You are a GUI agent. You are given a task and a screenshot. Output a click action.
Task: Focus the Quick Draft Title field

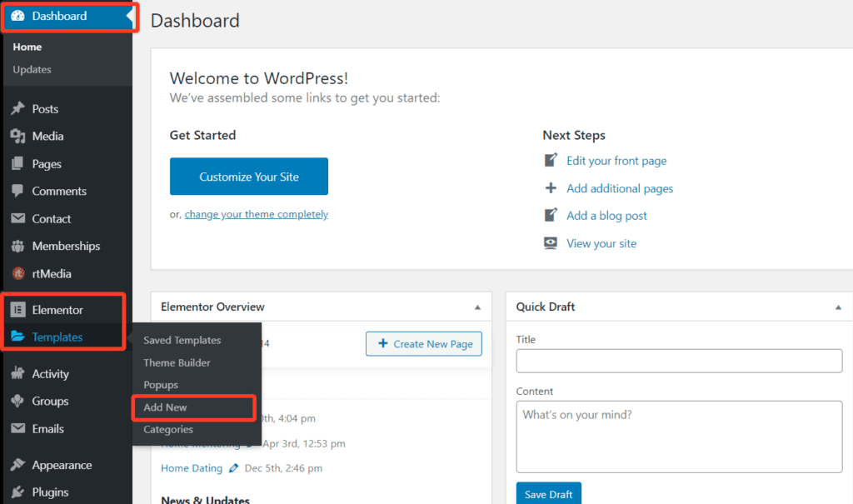tap(679, 361)
